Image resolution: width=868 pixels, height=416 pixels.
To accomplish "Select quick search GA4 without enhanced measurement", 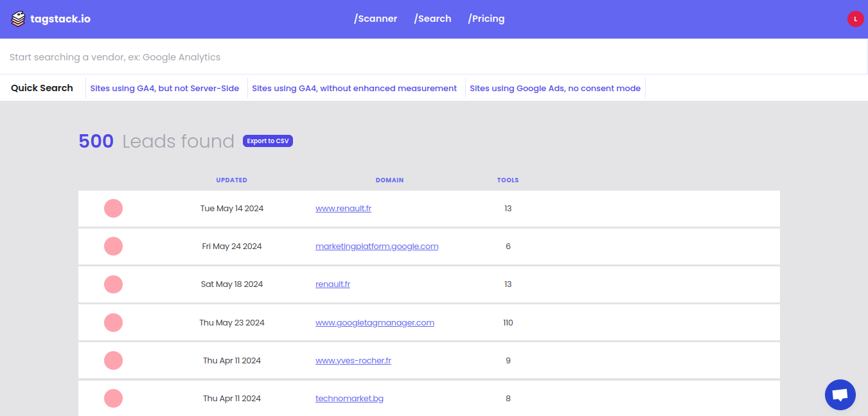I will [x=354, y=89].
